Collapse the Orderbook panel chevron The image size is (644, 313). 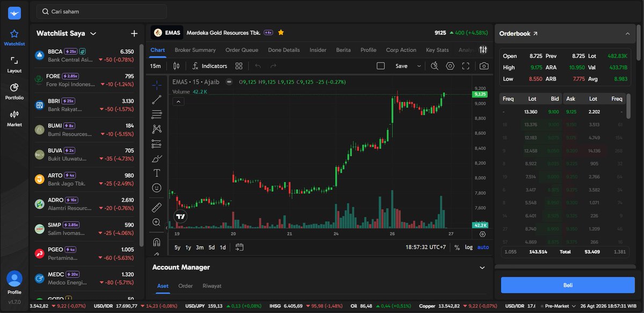627,33
